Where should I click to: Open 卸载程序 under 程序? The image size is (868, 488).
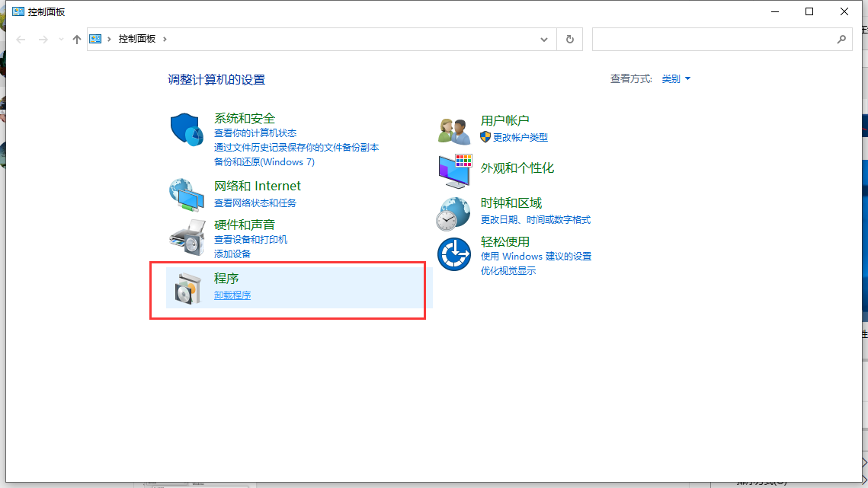pyautogui.click(x=232, y=295)
